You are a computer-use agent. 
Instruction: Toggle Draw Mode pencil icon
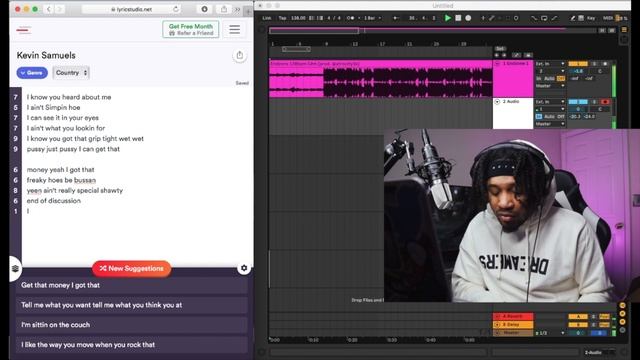573,18
